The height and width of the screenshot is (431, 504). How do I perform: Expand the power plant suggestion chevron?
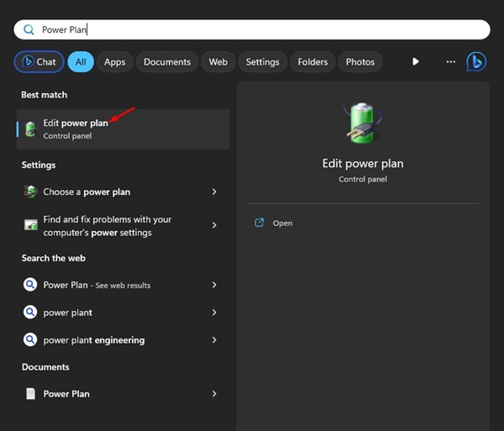click(214, 313)
